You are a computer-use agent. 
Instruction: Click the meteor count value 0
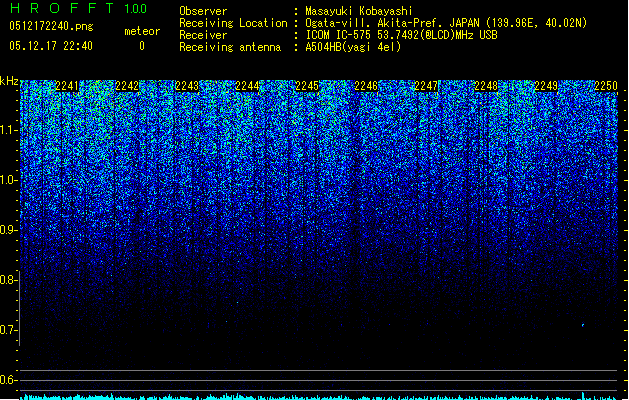(142, 46)
